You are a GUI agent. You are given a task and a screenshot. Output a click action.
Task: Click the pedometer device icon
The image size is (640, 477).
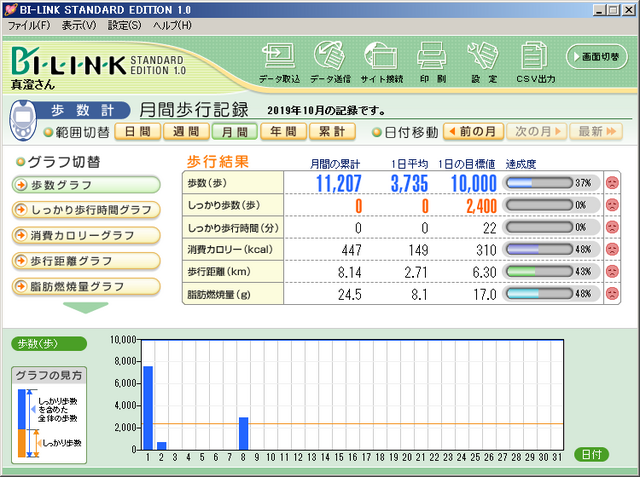(23, 120)
